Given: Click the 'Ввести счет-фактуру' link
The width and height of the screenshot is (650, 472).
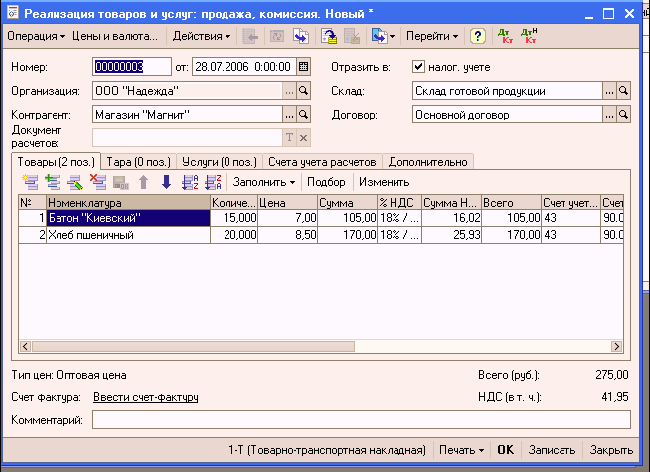Looking at the screenshot, I should [x=145, y=397].
